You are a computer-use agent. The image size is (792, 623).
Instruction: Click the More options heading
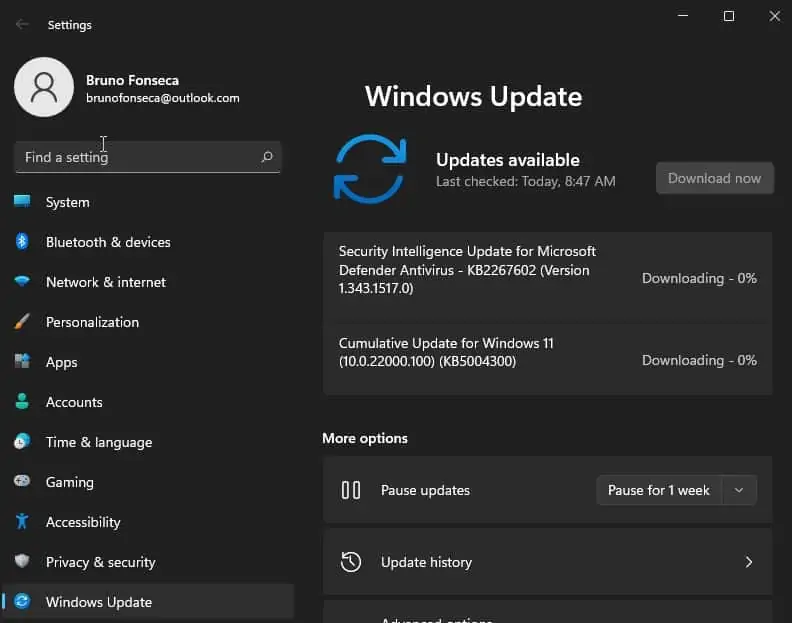(365, 438)
